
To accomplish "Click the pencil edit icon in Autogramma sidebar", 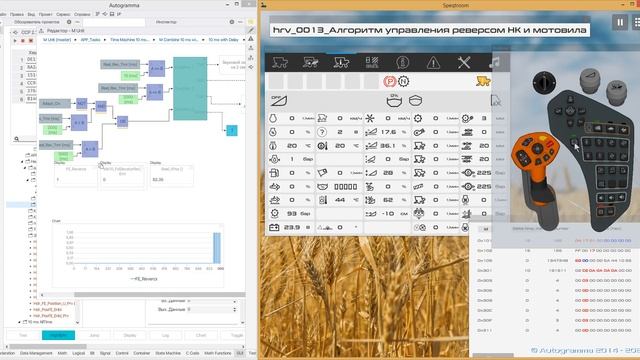I will (x=251, y=30).
